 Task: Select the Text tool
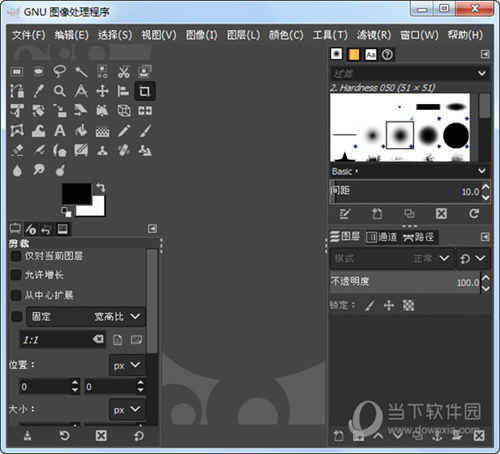(x=60, y=131)
